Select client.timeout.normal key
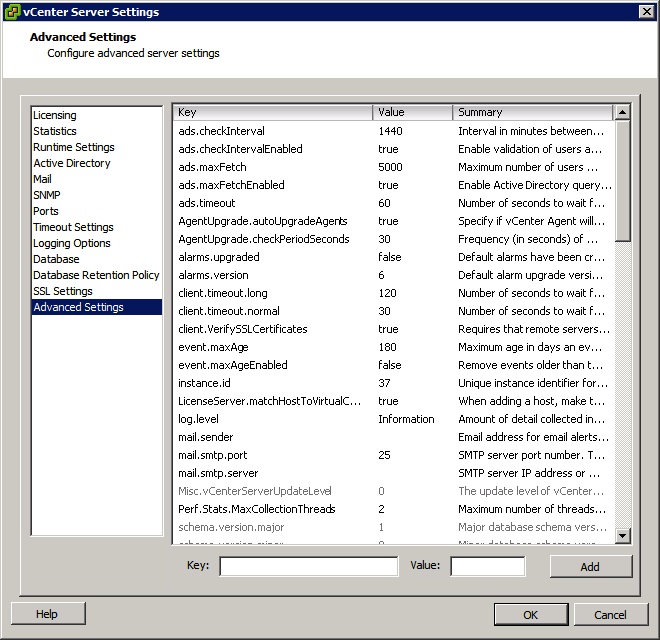 tap(229, 311)
